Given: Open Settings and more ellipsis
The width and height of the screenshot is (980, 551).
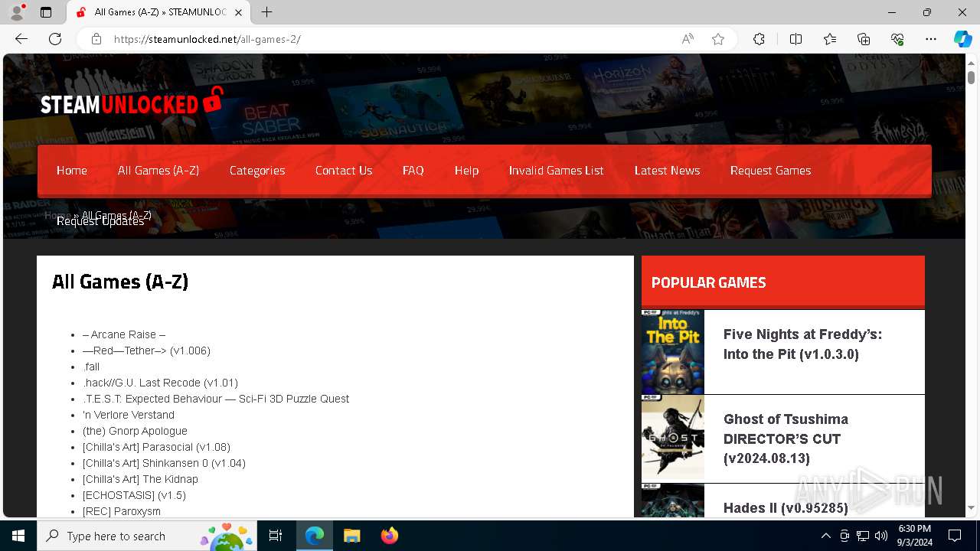Looking at the screenshot, I should [931, 39].
